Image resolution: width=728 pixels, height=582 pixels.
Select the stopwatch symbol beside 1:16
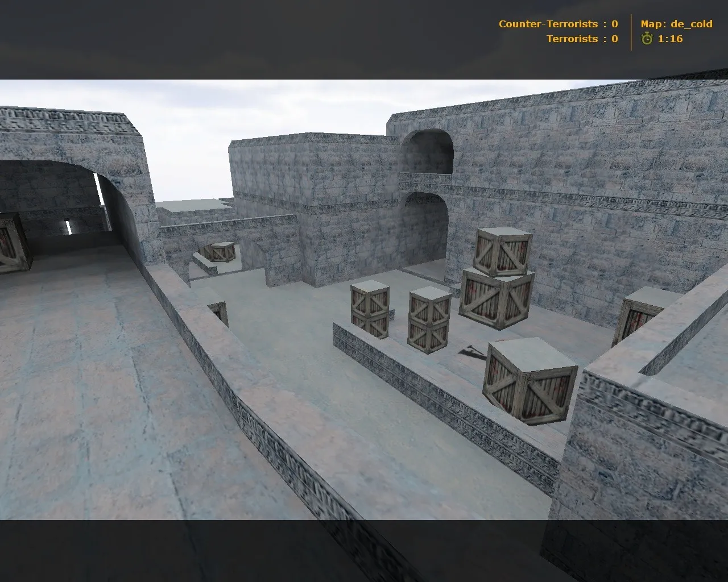647,39
